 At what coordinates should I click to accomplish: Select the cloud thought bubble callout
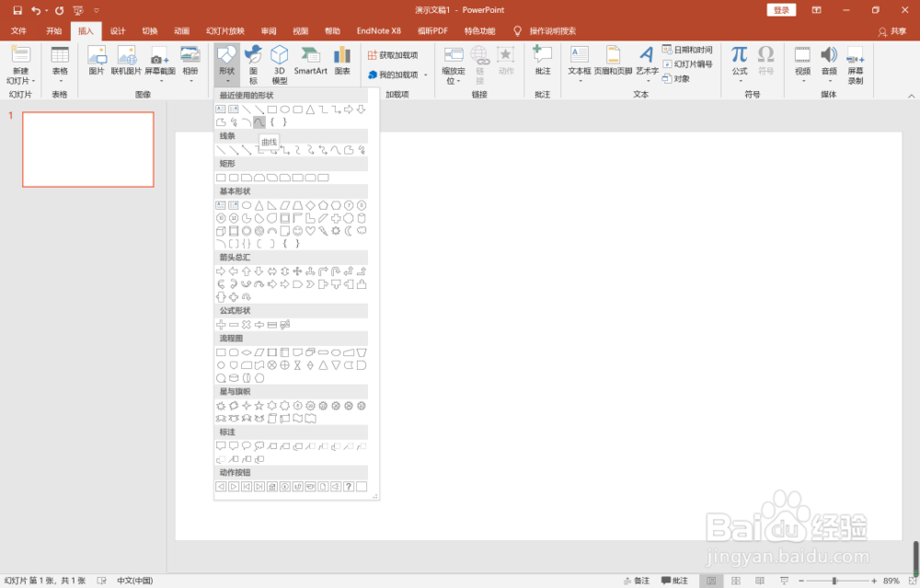259,446
